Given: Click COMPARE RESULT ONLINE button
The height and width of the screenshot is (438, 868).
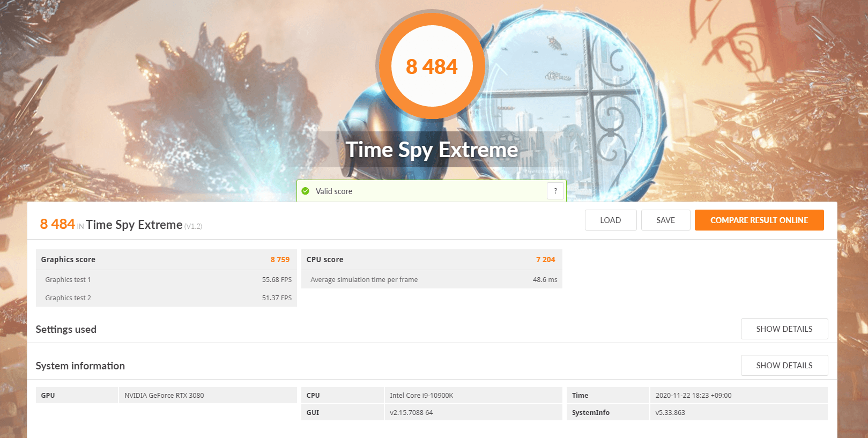Looking at the screenshot, I should tap(759, 220).
